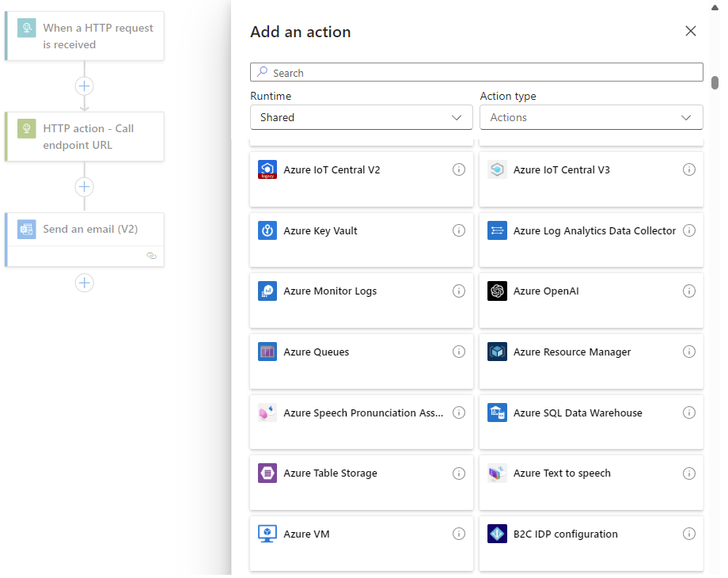
Task: Click the link icon on Send an email step
Action: pyautogui.click(x=152, y=257)
